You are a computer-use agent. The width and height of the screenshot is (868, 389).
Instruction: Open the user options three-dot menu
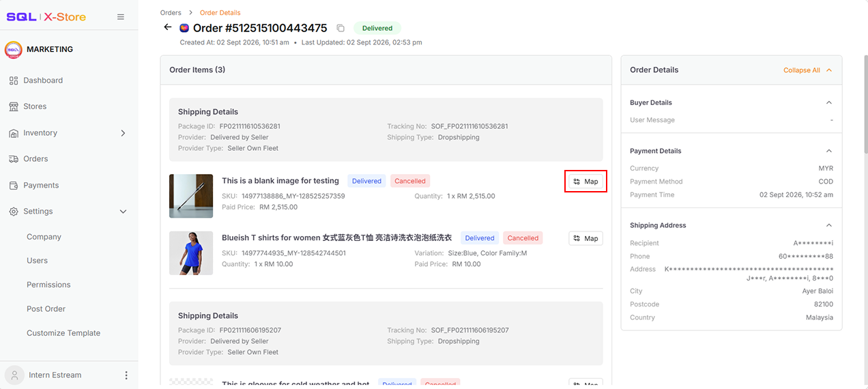pos(126,375)
